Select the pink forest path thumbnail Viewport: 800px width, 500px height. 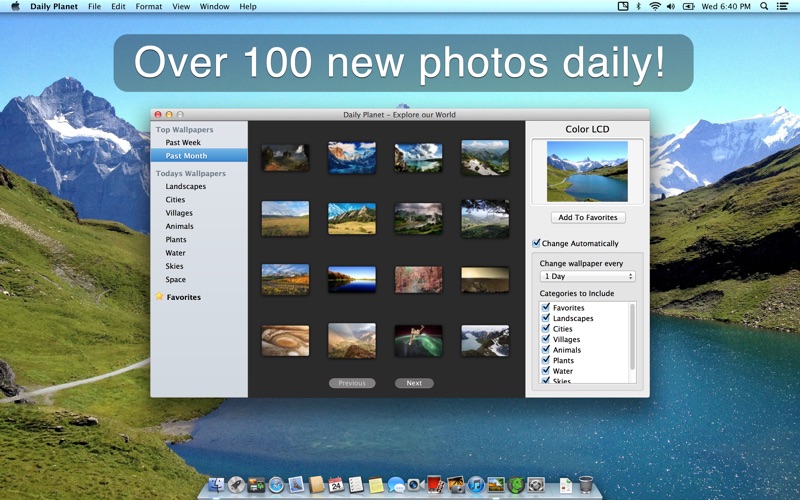(418, 280)
